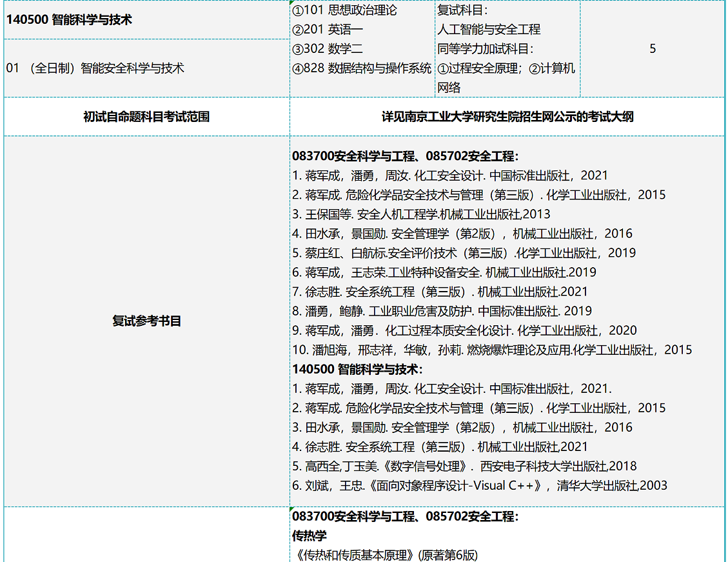Screen dimensions: 728x562
Task: Click the ②201 英语一 exam subject
Action: pos(327,30)
